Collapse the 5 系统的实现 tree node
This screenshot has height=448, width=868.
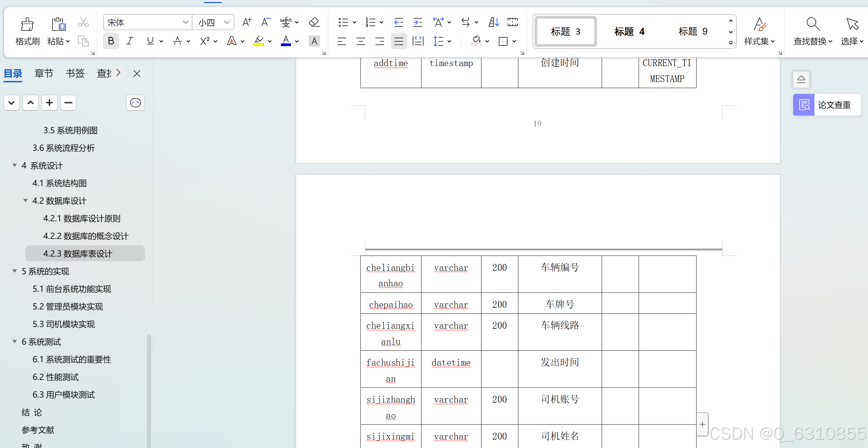point(15,271)
